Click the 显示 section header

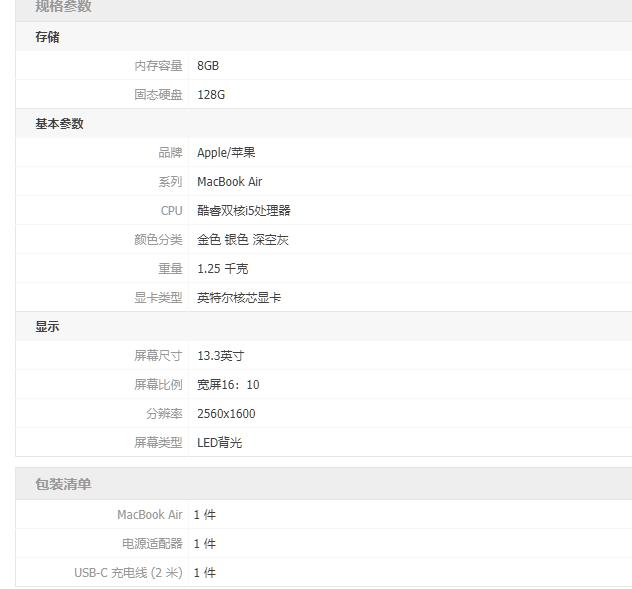[x=47, y=327]
